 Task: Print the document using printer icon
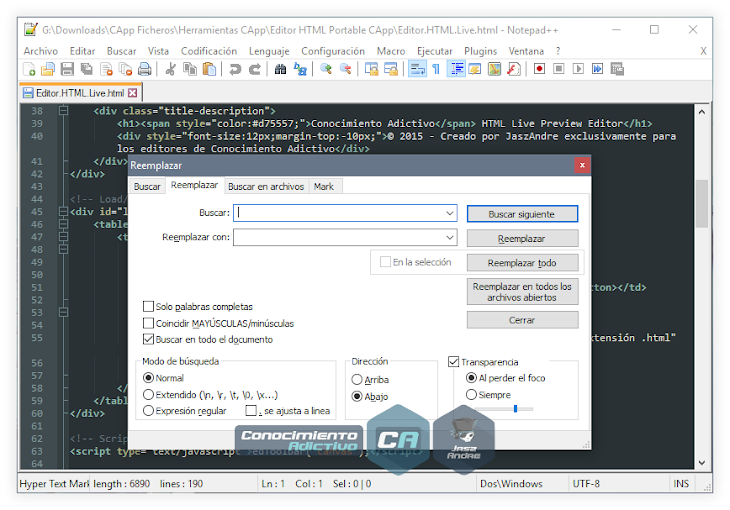click(145, 69)
